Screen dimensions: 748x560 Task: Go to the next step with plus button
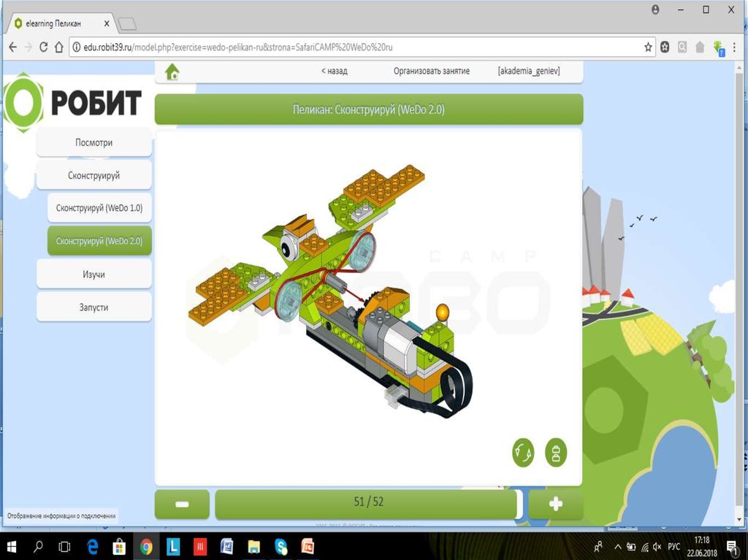pyautogui.click(x=555, y=504)
